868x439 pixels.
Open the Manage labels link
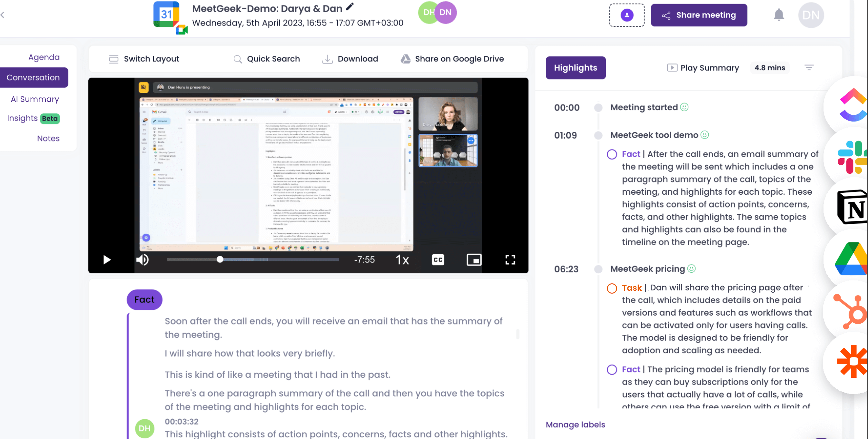(576, 424)
